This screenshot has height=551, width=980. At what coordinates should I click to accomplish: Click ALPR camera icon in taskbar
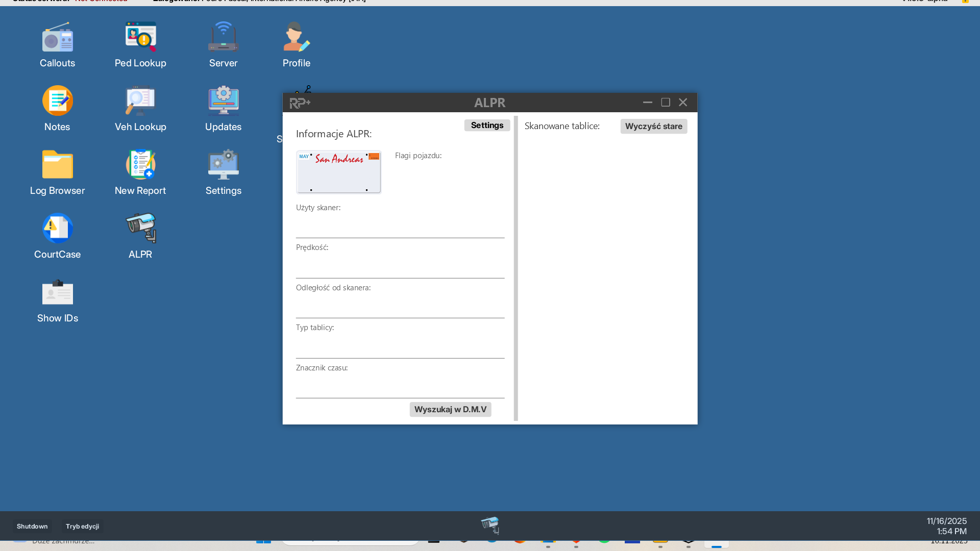tap(490, 525)
